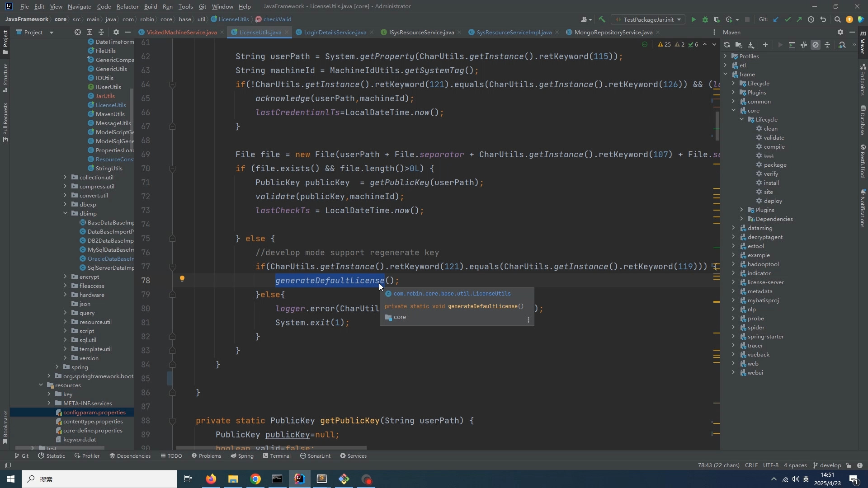
Task: Open the Database side tool window
Action: 863,120
